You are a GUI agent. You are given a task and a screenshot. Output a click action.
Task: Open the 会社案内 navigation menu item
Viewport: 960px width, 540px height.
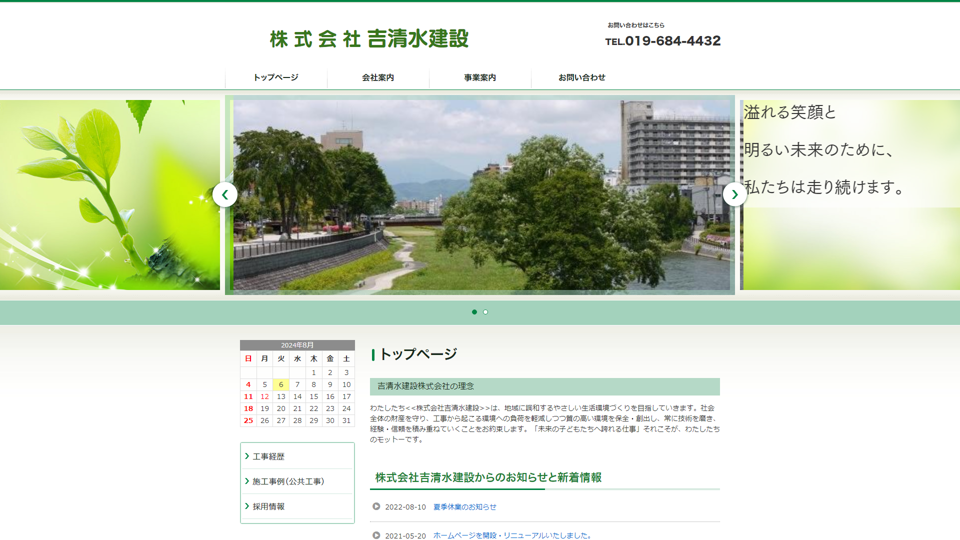(x=378, y=78)
